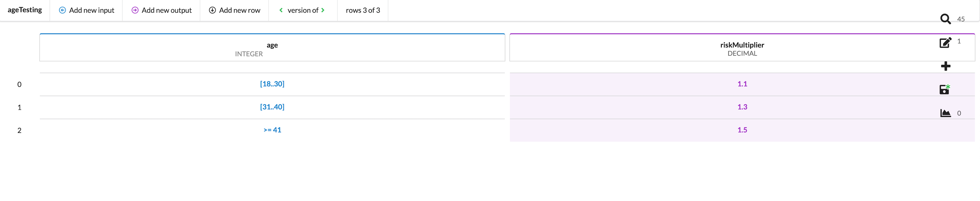Edit the 1.3 riskMultiplier cell
The height and width of the screenshot is (201, 980).
(742, 107)
